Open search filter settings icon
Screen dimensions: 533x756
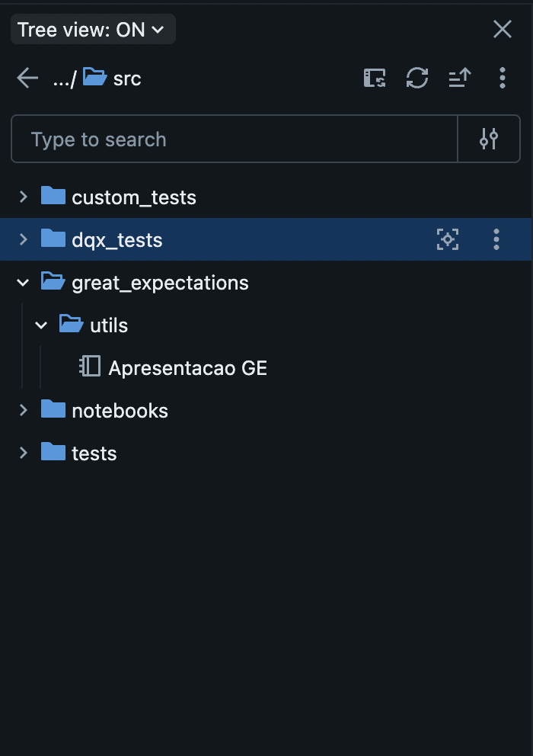pos(489,139)
